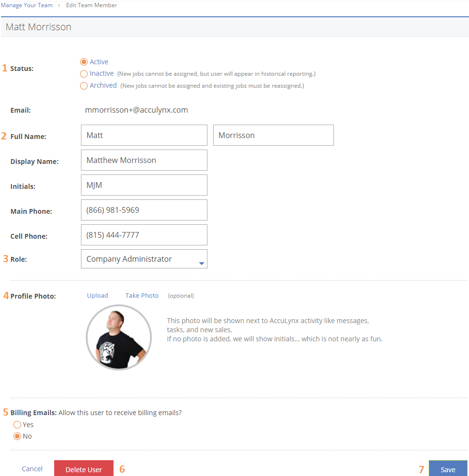Allow billing emails by selecting Yes

(17, 425)
